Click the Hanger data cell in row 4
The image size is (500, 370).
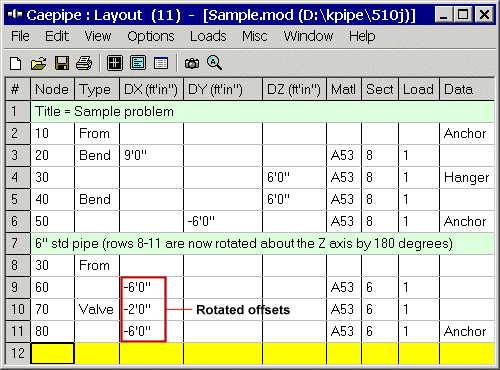tap(467, 177)
